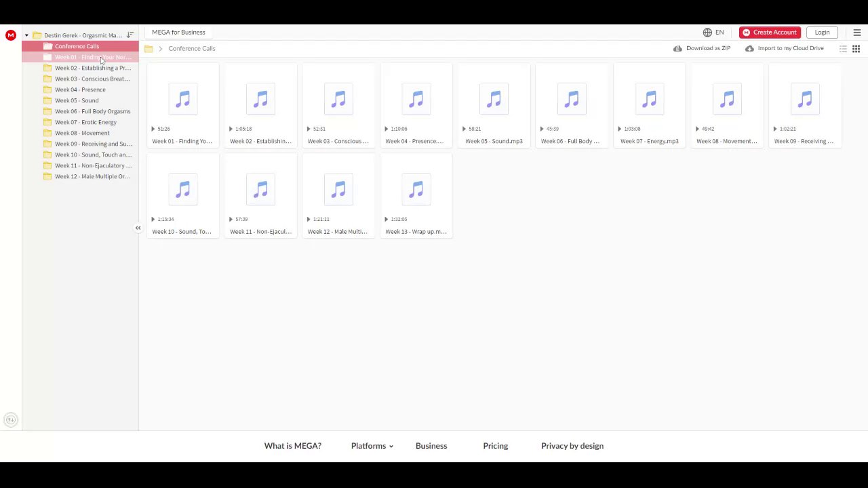Open Week 10 - Sound, Touch folder
This screenshot has width=868, height=488.
coord(80,155)
